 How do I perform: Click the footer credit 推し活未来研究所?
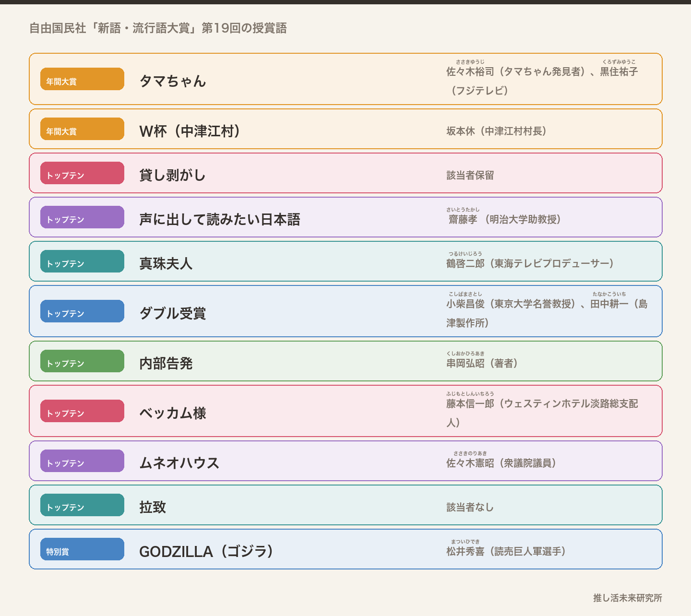(x=628, y=598)
